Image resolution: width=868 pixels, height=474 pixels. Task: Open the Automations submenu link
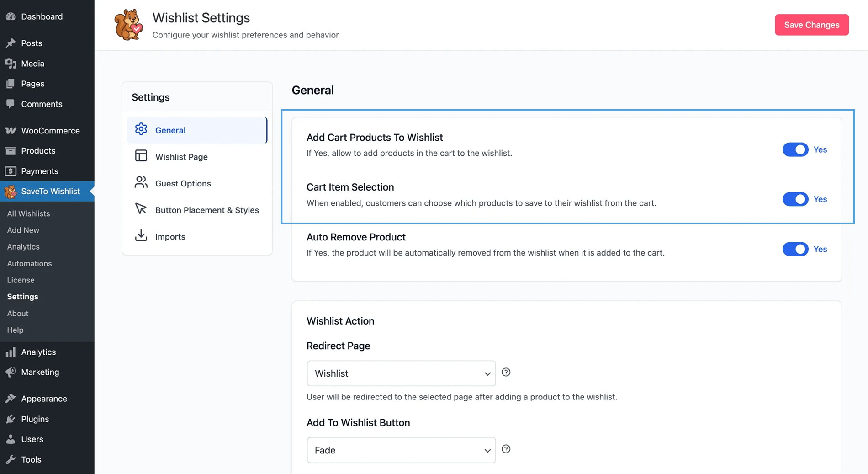pos(29,263)
